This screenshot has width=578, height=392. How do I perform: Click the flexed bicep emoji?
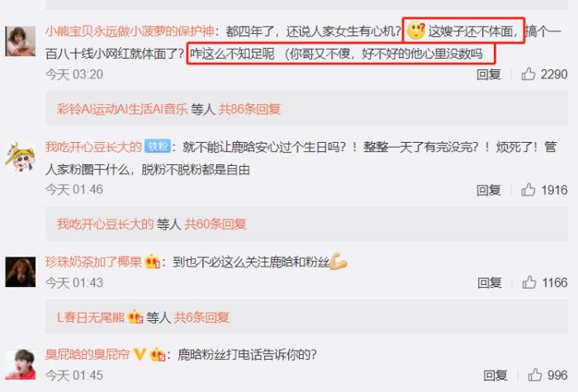point(339,262)
